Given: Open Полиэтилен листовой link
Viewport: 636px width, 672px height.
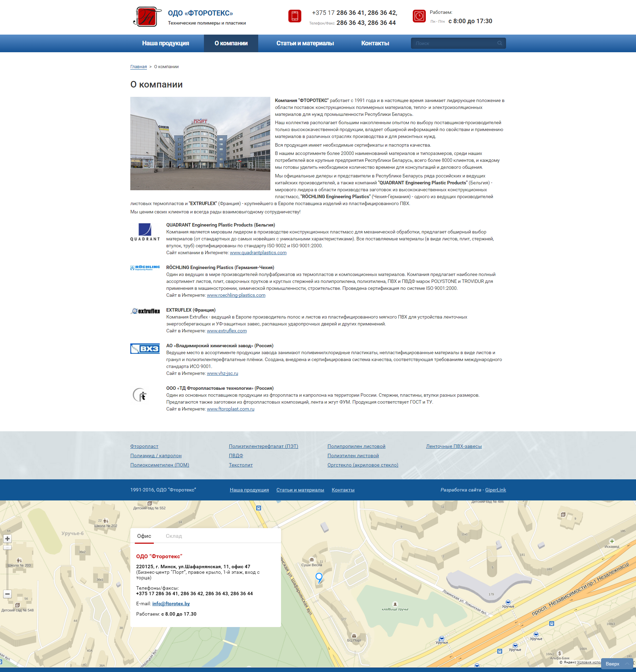Looking at the screenshot, I should [353, 455].
